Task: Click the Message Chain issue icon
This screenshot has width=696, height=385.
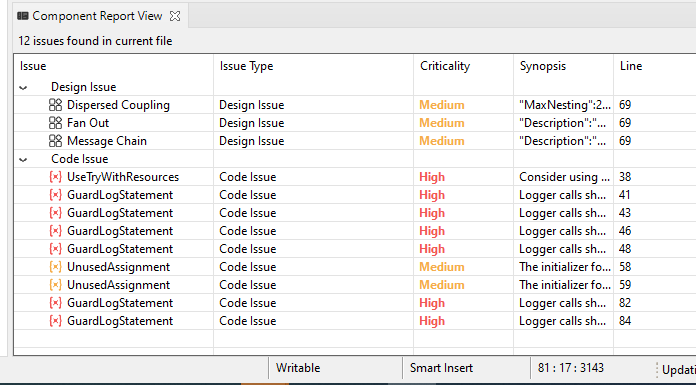Action: [x=55, y=141]
